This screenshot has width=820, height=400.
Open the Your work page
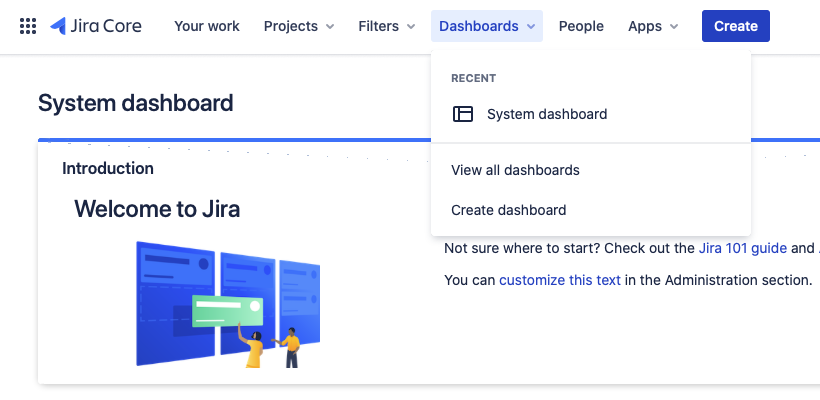click(x=207, y=26)
